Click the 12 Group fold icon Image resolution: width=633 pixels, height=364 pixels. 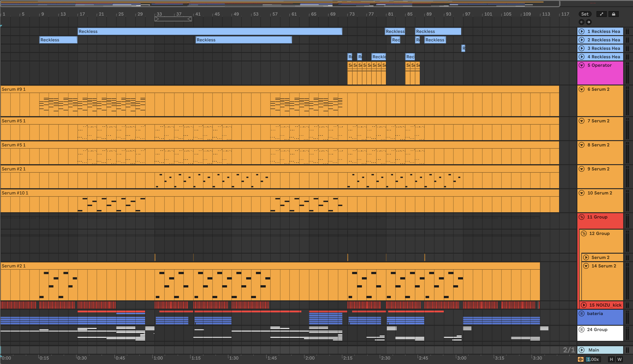584,233
